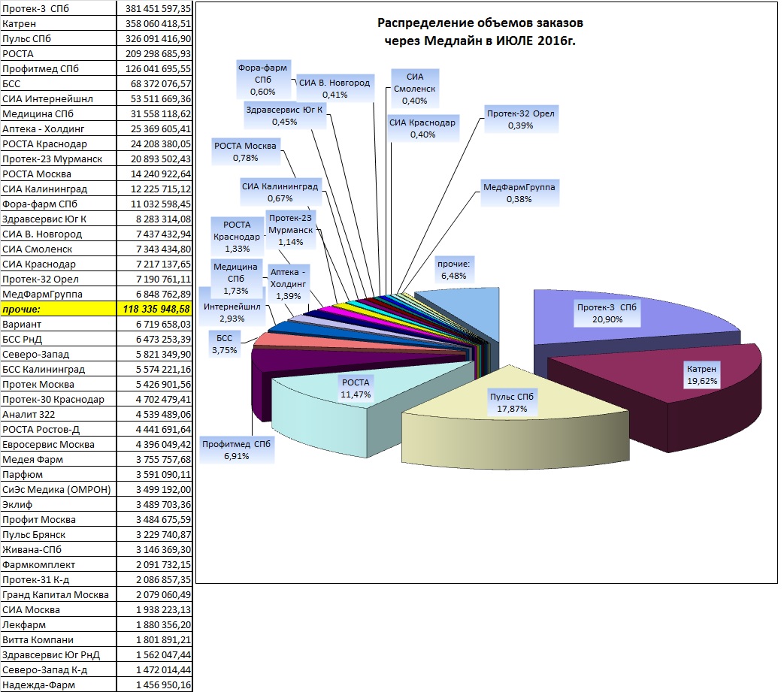
Task: Select the "СИА Краснодар" table cell
Action: point(59,264)
